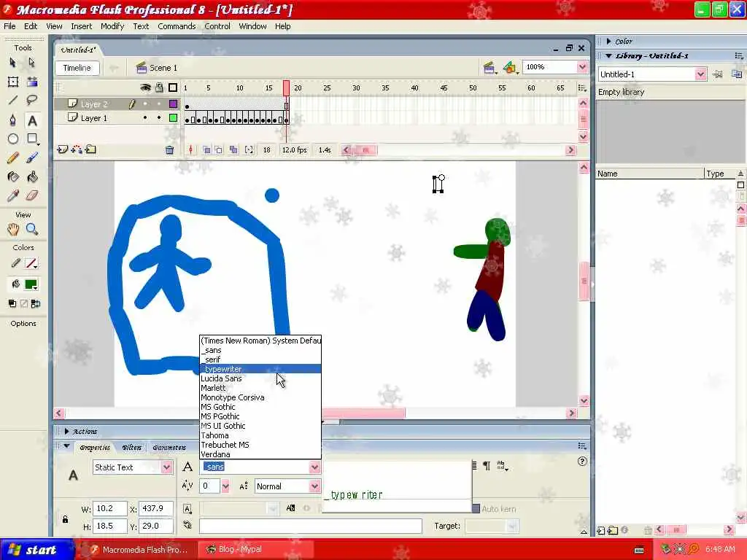
Task: Toggle Edit Multiple Frames button
Action: click(x=233, y=150)
